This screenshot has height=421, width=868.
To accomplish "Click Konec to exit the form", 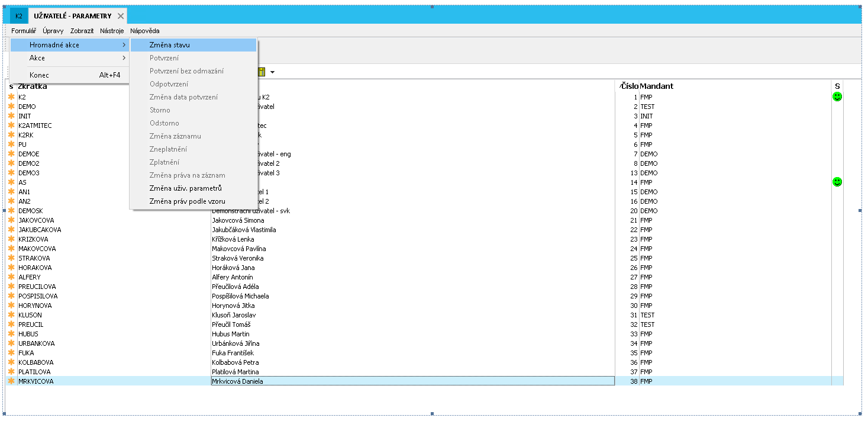I will [x=39, y=75].
